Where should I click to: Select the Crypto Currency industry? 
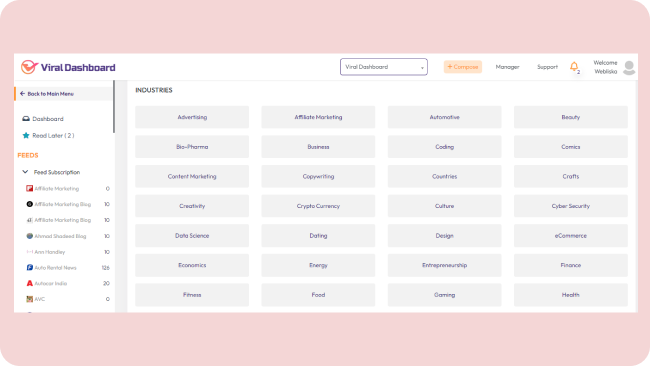click(x=318, y=206)
